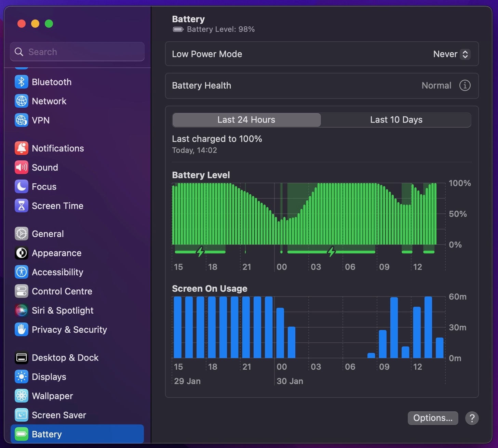Screen dimensions: 498x448
Task: Click the Screen On Usage heading
Action: click(x=210, y=289)
